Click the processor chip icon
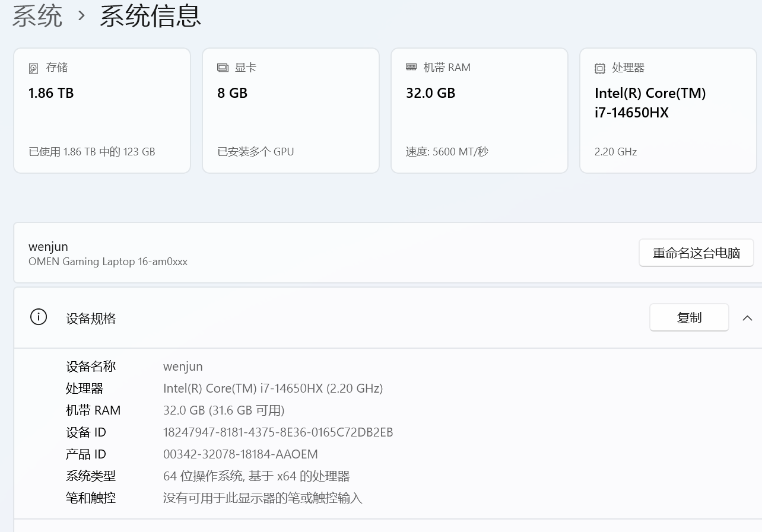Screen dimensions: 762x532 point(600,68)
